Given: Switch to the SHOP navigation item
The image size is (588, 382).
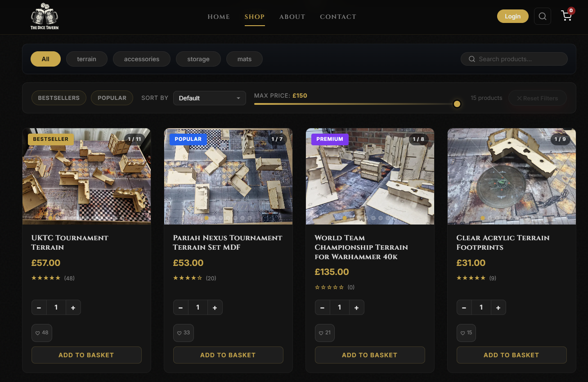Looking at the screenshot, I should click(x=254, y=17).
